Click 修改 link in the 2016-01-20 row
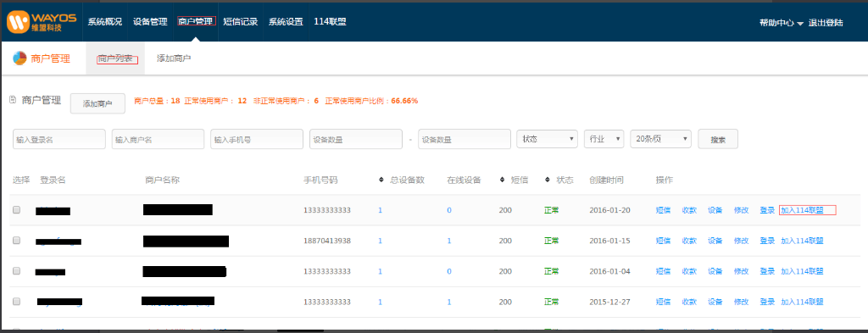This screenshot has width=868, height=333. click(x=741, y=210)
